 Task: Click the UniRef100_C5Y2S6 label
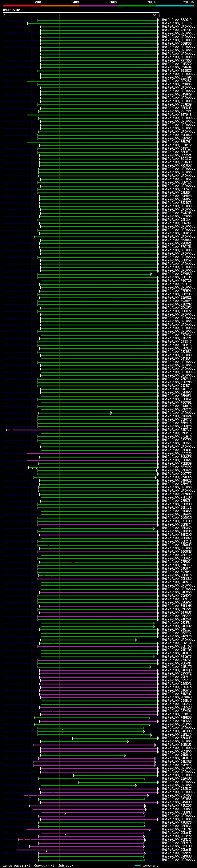176,454
